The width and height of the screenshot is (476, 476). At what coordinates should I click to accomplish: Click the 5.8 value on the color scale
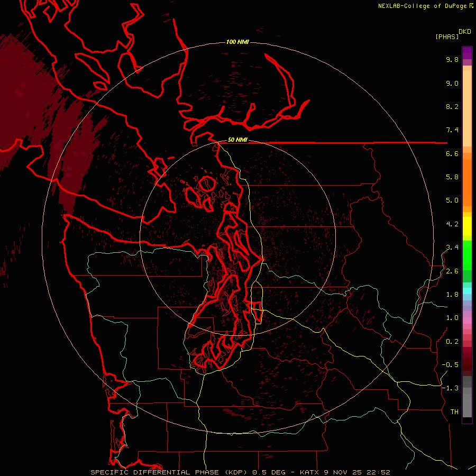click(452, 177)
